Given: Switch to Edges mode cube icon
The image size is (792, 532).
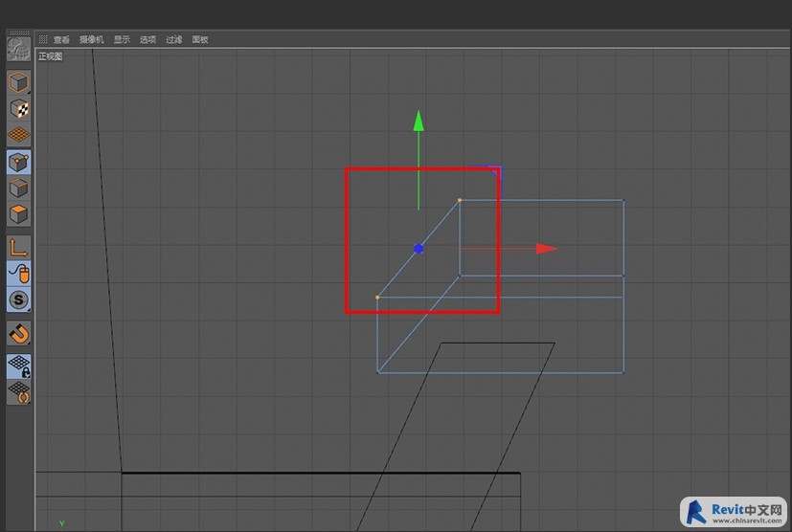Looking at the screenshot, I should pyautogui.click(x=19, y=188).
